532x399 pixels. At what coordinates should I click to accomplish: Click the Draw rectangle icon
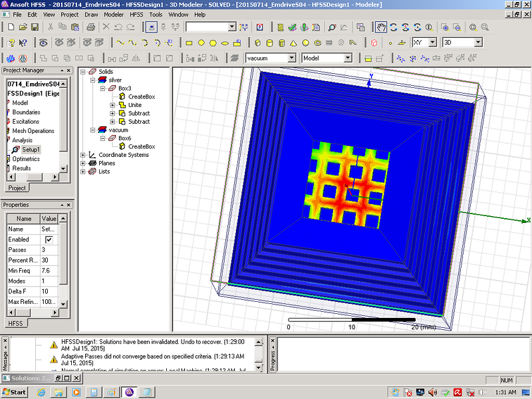tap(189, 43)
